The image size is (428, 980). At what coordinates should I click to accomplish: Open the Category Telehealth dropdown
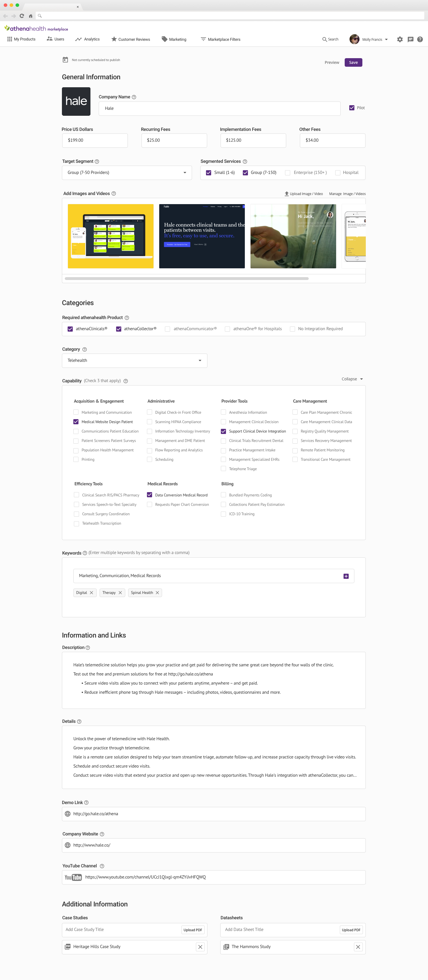(134, 361)
